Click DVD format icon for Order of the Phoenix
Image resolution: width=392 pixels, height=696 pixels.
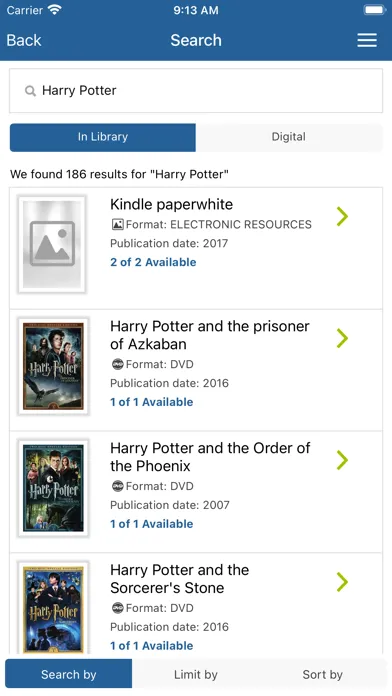click(x=117, y=486)
